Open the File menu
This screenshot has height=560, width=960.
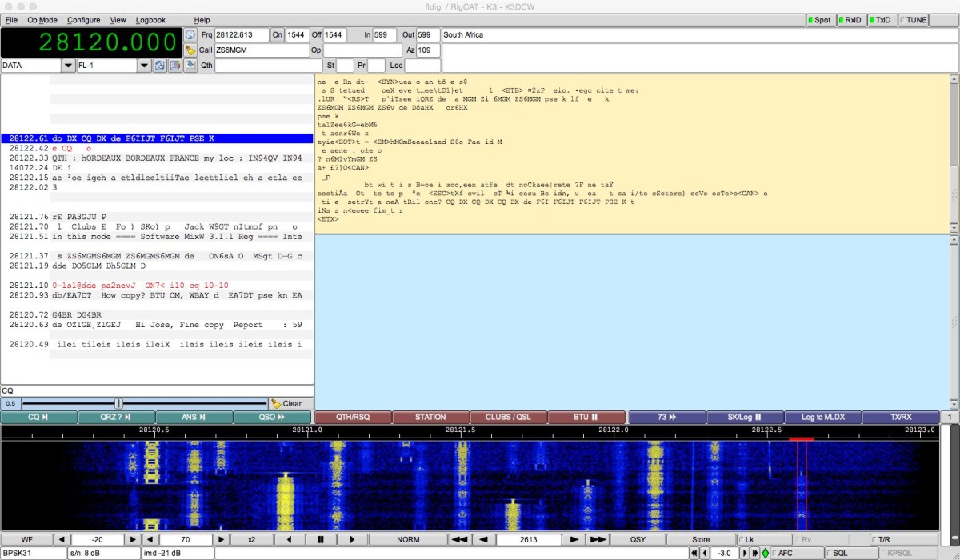pos(11,20)
